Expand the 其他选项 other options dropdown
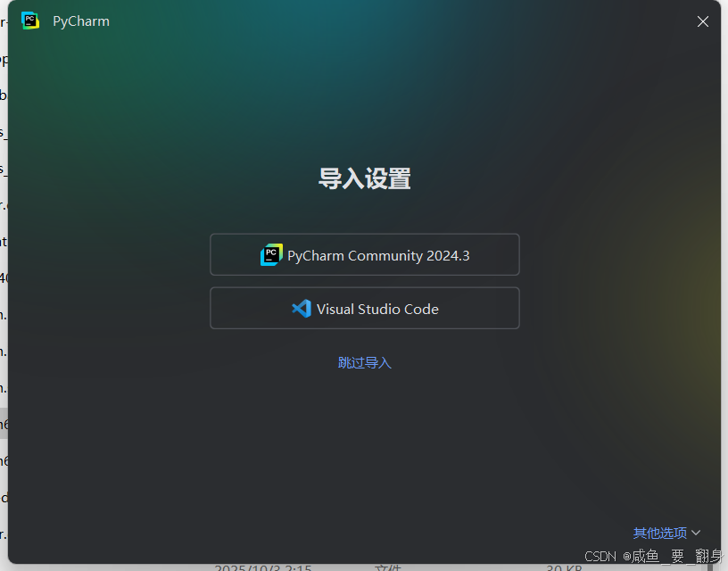The image size is (728, 571). tap(666, 533)
